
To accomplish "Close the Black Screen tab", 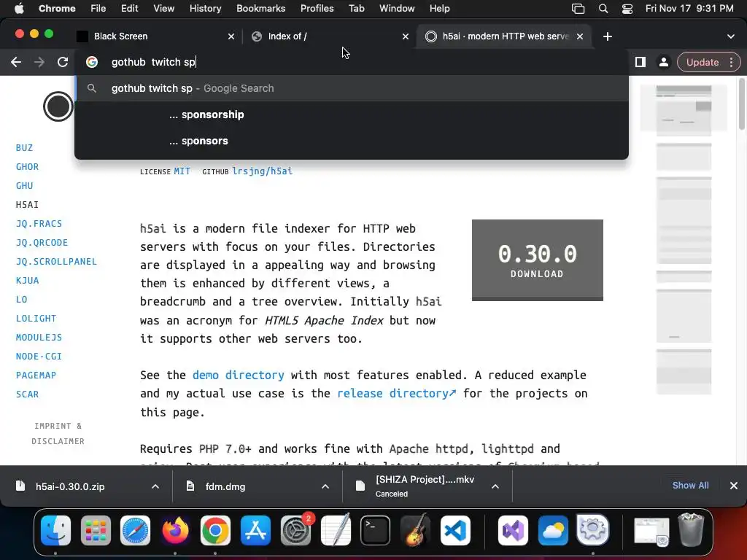I will point(231,36).
